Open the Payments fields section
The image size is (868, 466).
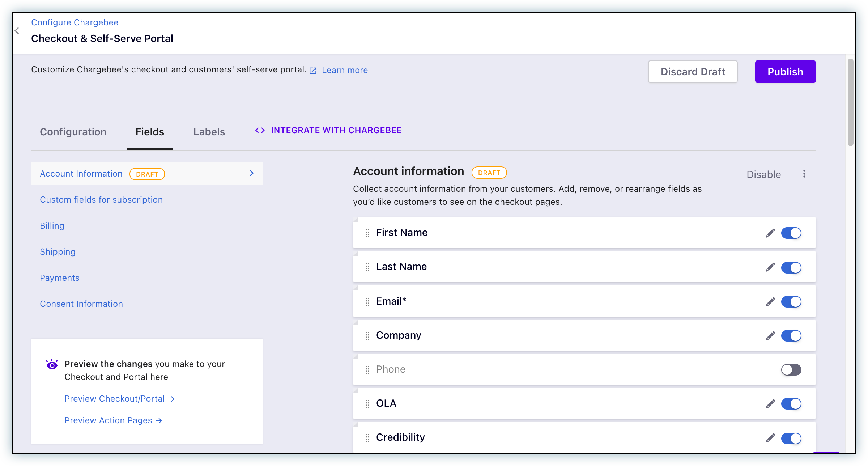(60, 278)
